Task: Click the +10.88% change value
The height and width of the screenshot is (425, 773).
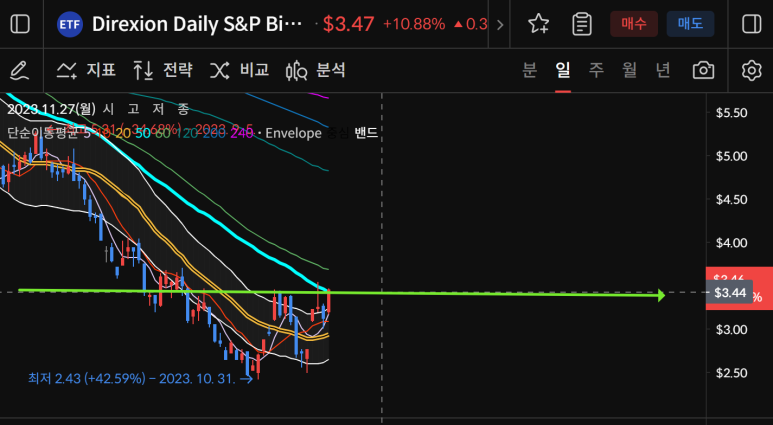Action: [x=414, y=24]
